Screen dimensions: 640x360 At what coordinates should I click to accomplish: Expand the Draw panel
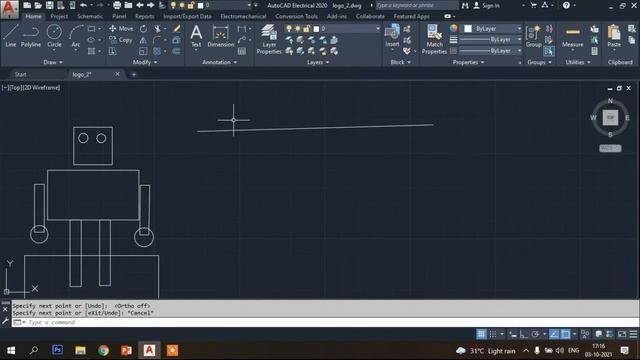pyautogui.click(x=53, y=62)
